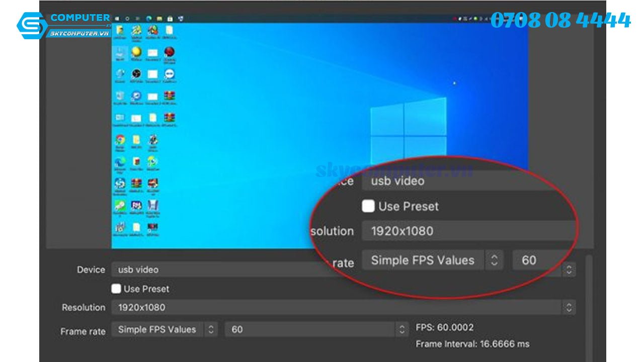Expand the Resolution dropdown in properties row
The image size is (644, 362).
[x=569, y=307]
